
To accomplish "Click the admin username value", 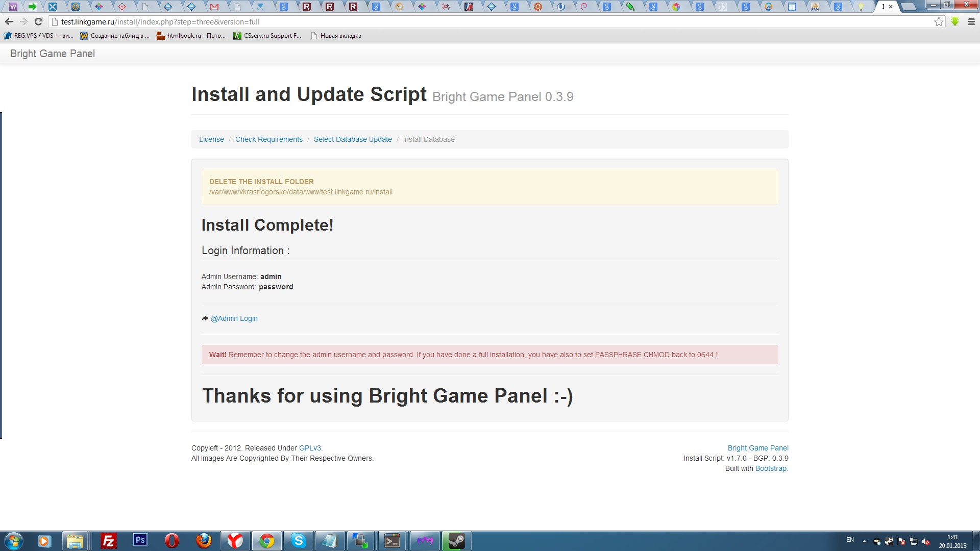I will point(271,277).
